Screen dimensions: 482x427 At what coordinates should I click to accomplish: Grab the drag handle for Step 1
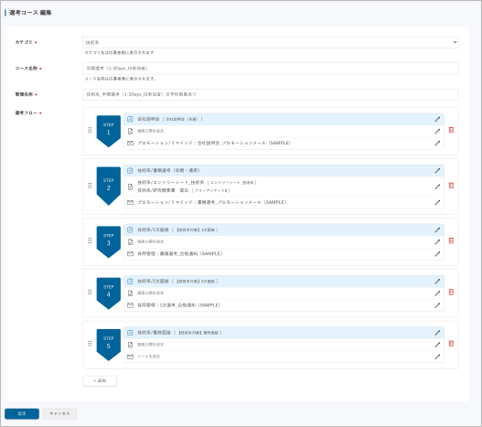point(90,130)
